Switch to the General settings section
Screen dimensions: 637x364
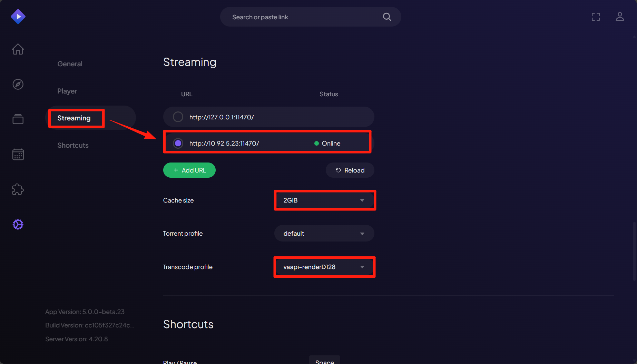pyautogui.click(x=70, y=64)
